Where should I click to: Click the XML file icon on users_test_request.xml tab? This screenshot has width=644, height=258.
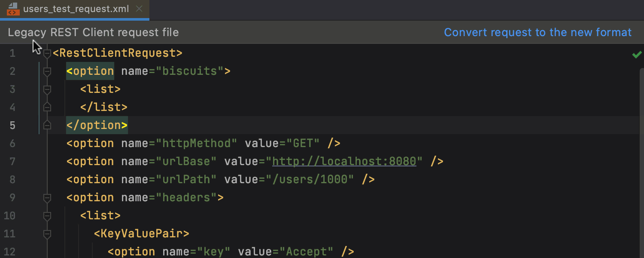pos(13,9)
